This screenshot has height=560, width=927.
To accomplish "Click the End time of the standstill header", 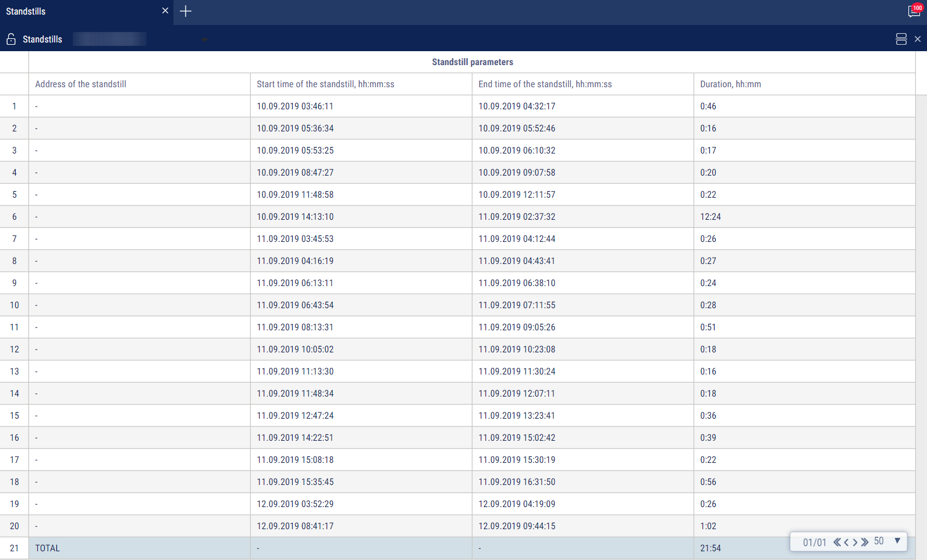I will click(583, 84).
